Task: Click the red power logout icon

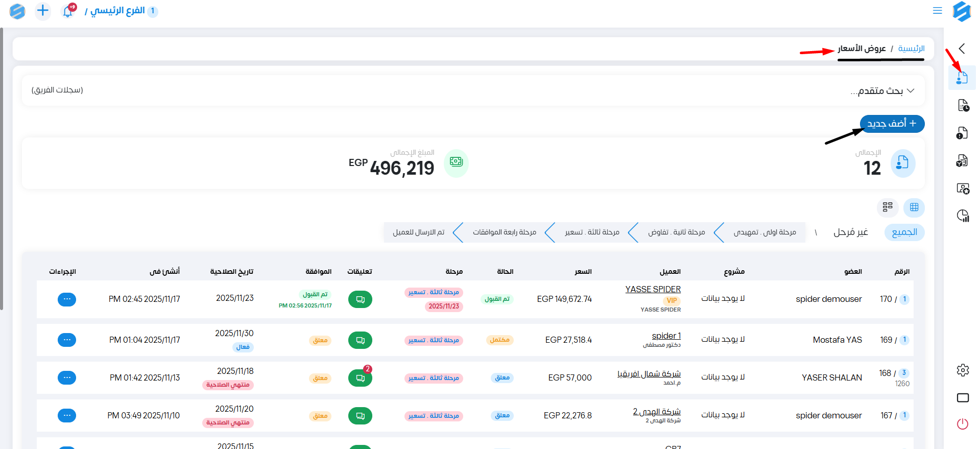Action: tap(963, 424)
